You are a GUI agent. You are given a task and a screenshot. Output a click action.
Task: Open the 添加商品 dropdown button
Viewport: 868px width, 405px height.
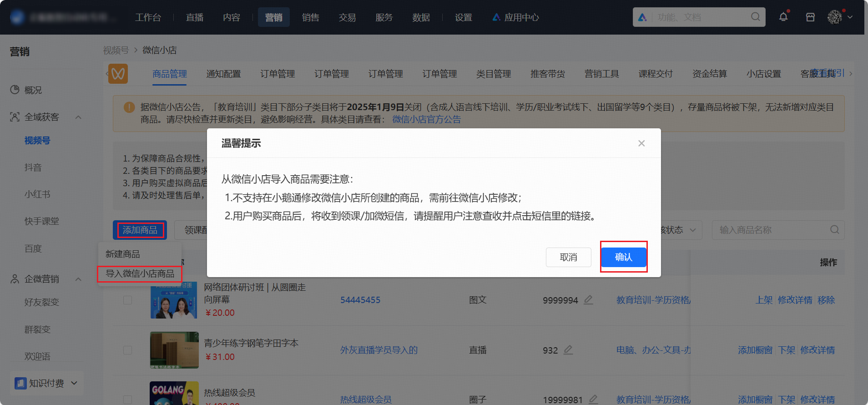click(x=140, y=230)
